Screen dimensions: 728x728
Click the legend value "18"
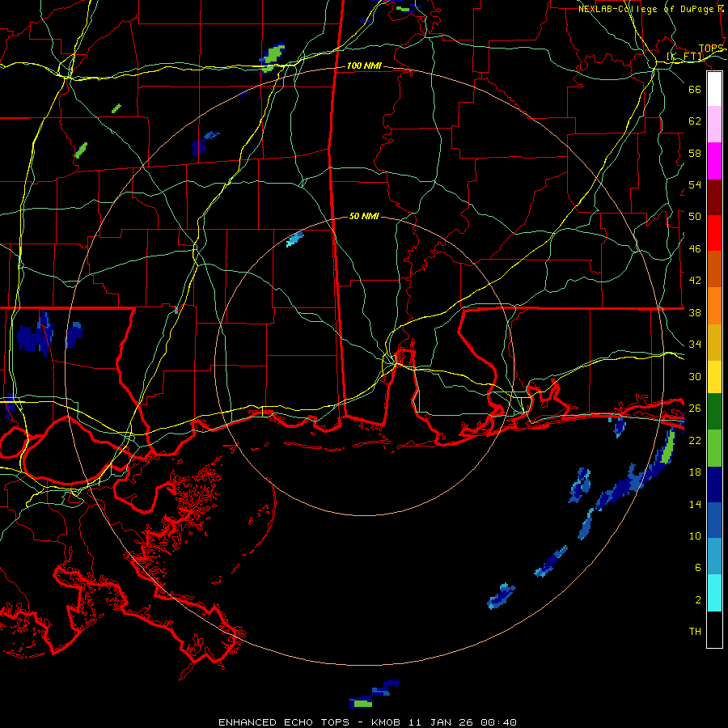point(695,472)
